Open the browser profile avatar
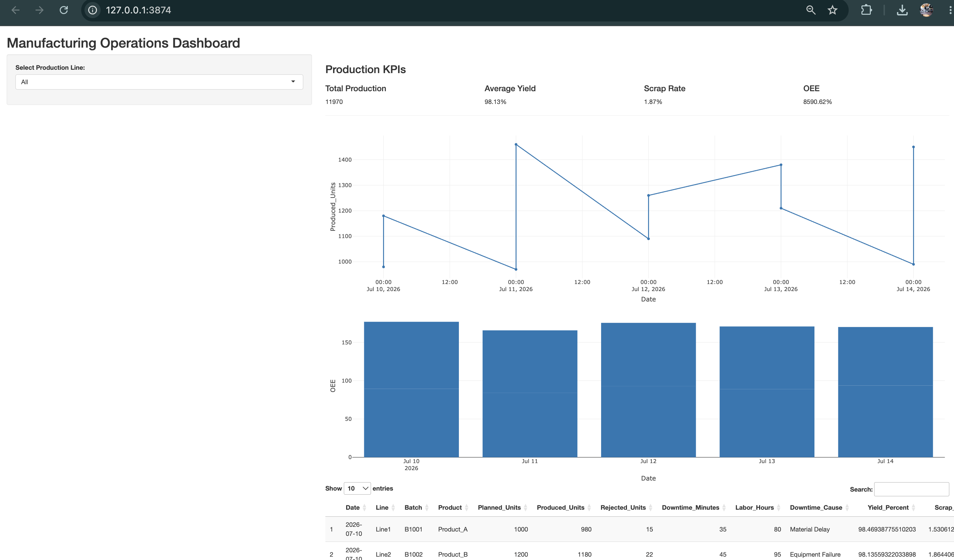 click(926, 10)
